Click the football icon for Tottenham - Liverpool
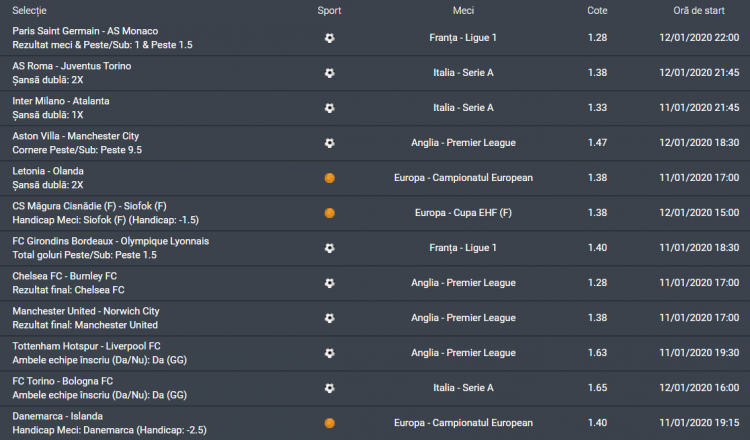The width and height of the screenshot is (750, 440). 330,353
